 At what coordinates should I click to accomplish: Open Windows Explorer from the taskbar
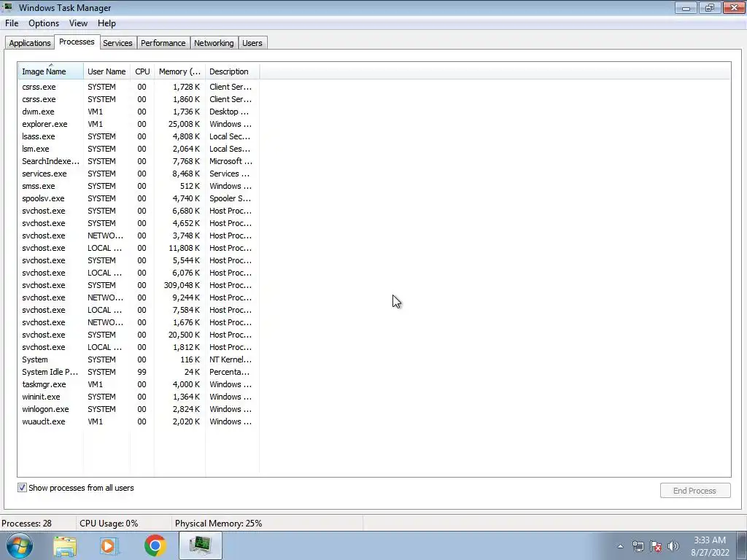65,545
